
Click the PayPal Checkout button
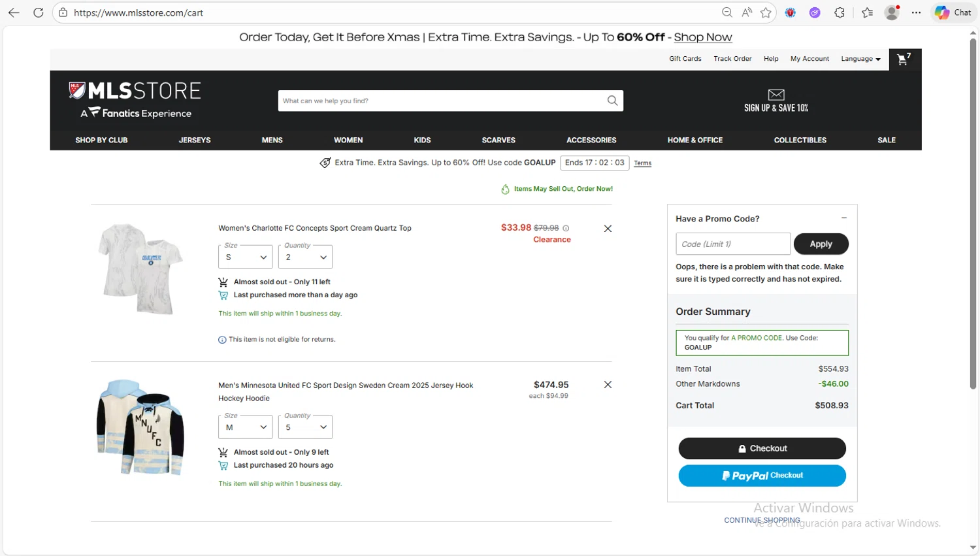(x=762, y=476)
